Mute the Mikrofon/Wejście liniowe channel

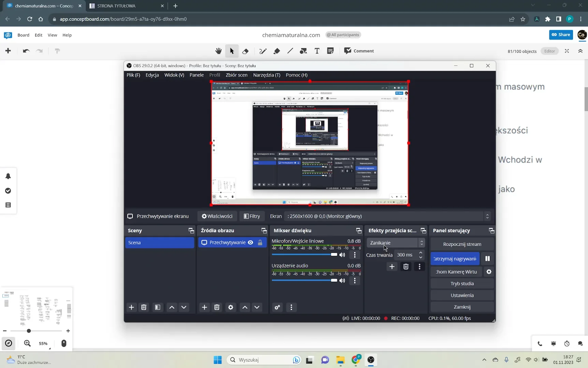(x=342, y=255)
